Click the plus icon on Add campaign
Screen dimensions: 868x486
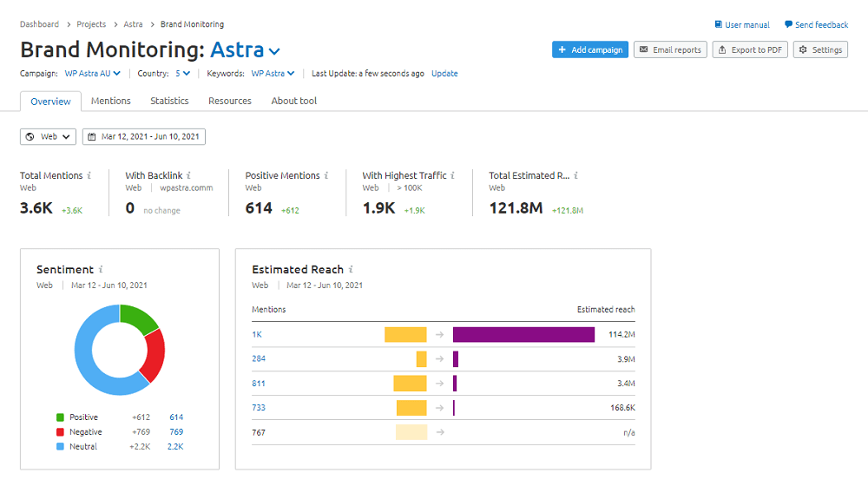point(562,49)
